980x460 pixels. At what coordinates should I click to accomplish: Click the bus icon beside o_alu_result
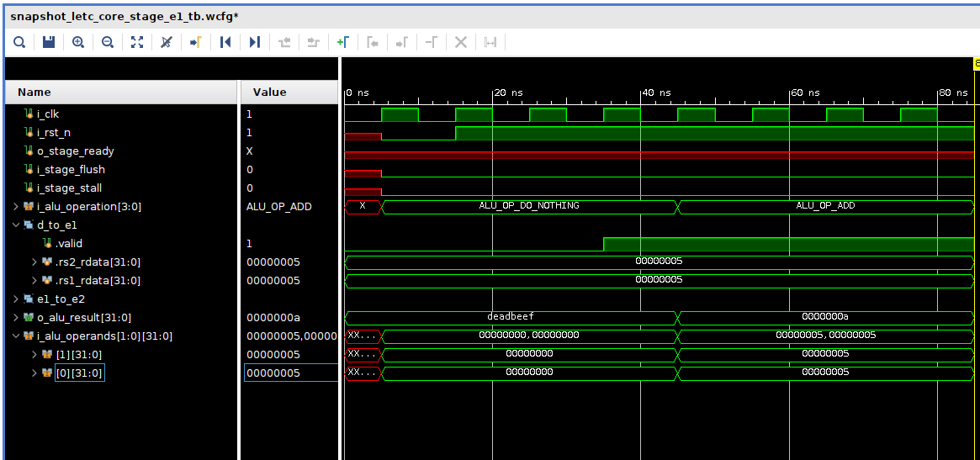pyautogui.click(x=28, y=318)
